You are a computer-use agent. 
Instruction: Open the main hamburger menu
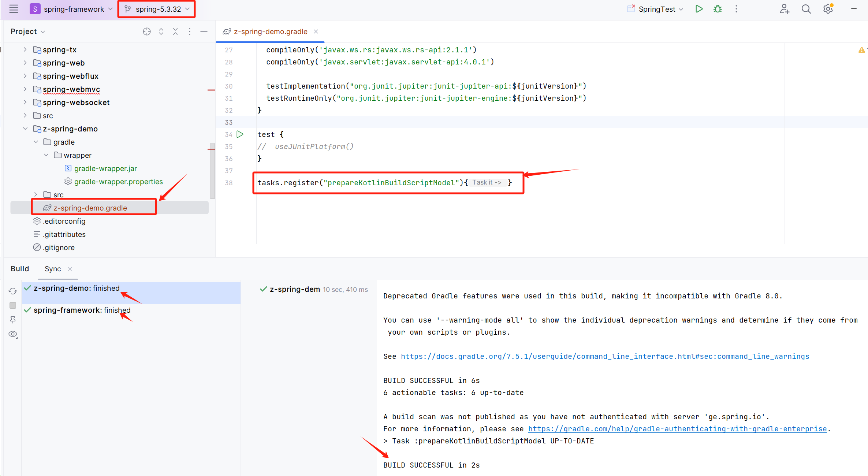tap(14, 9)
